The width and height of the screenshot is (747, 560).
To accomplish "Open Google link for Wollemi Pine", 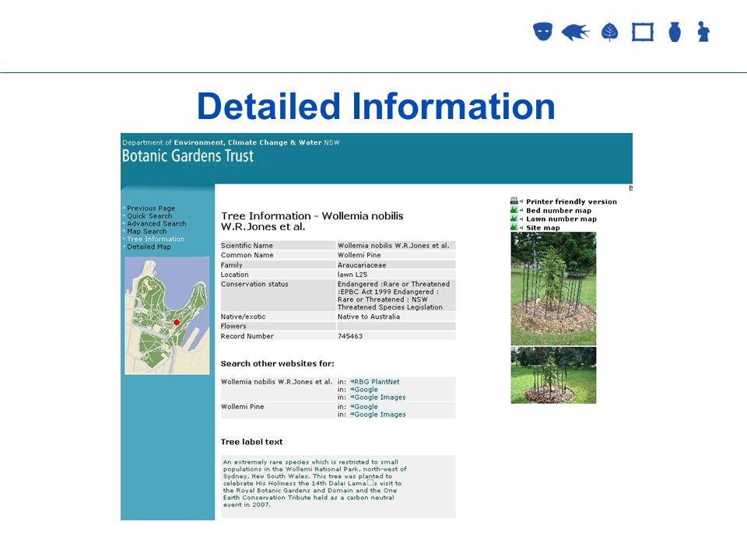I will tap(366, 407).
